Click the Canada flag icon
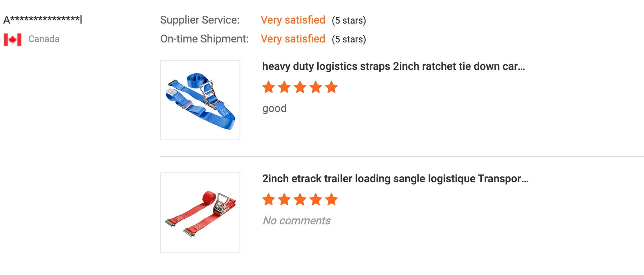The width and height of the screenshot is (644, 275). coord(13,39)
